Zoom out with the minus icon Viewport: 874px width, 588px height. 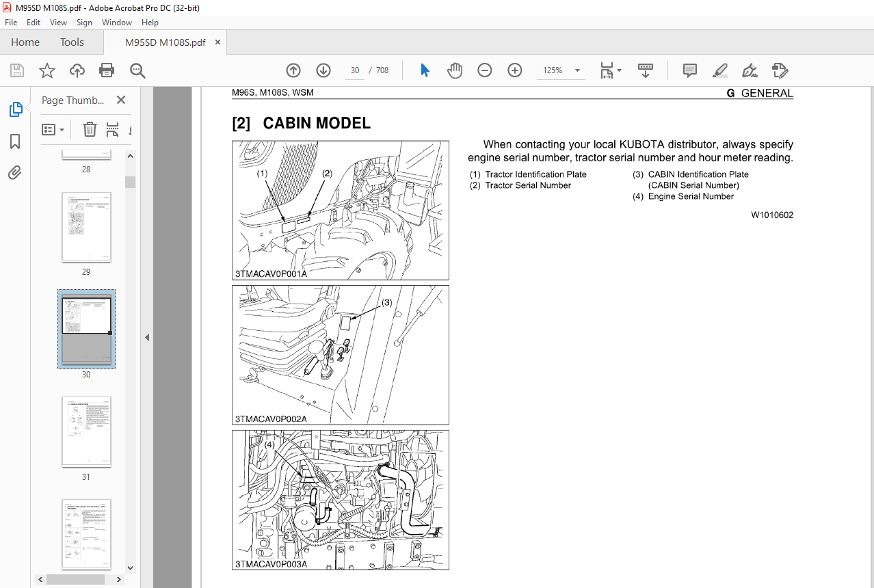coord(485,70)
